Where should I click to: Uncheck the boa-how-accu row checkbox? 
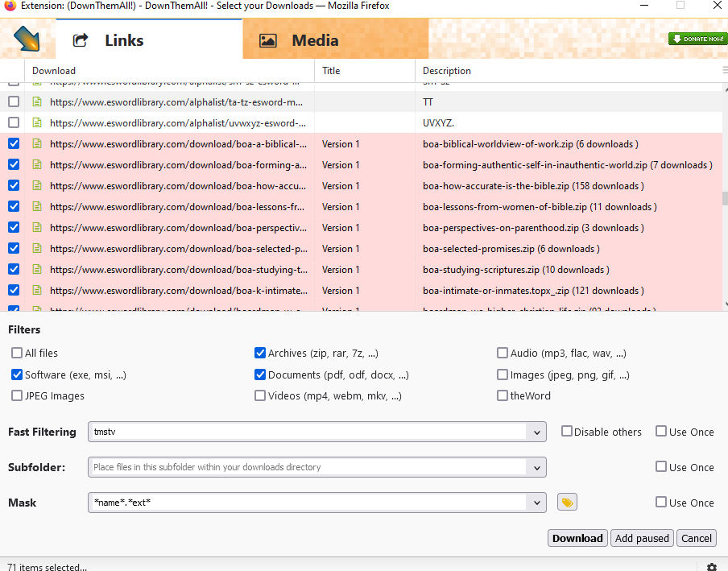click(x=14, y=185)
